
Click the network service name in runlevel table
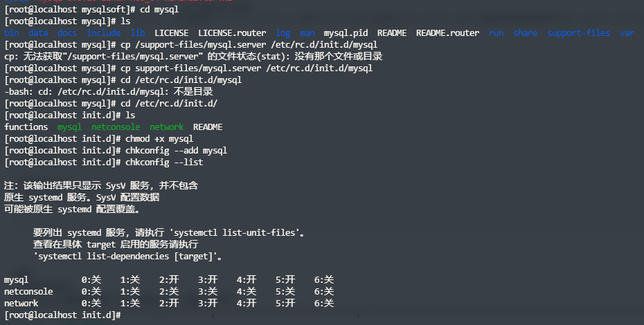click(21, 304)
